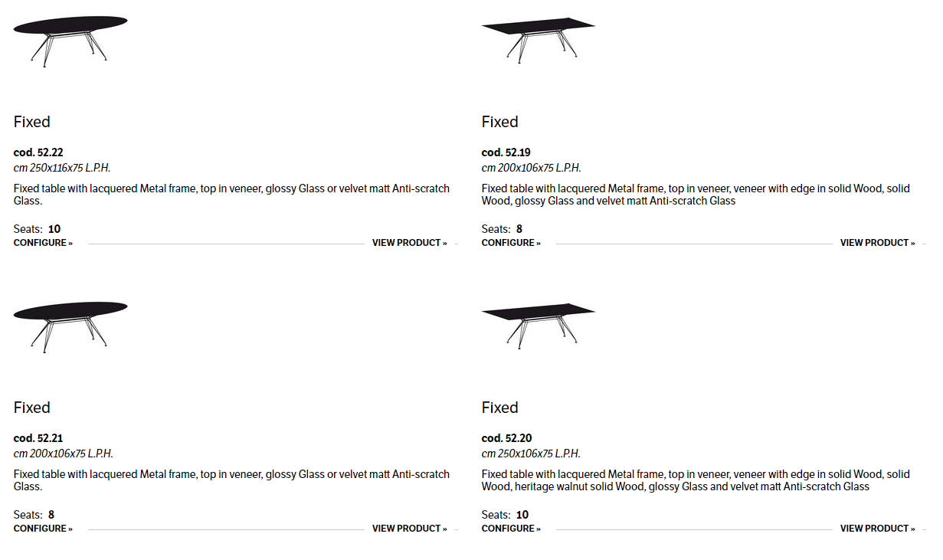Screen dimensions: 943x560
Task: Click the "Fixed" heading above cod. 52.21
Action: (x=32, y=408)
